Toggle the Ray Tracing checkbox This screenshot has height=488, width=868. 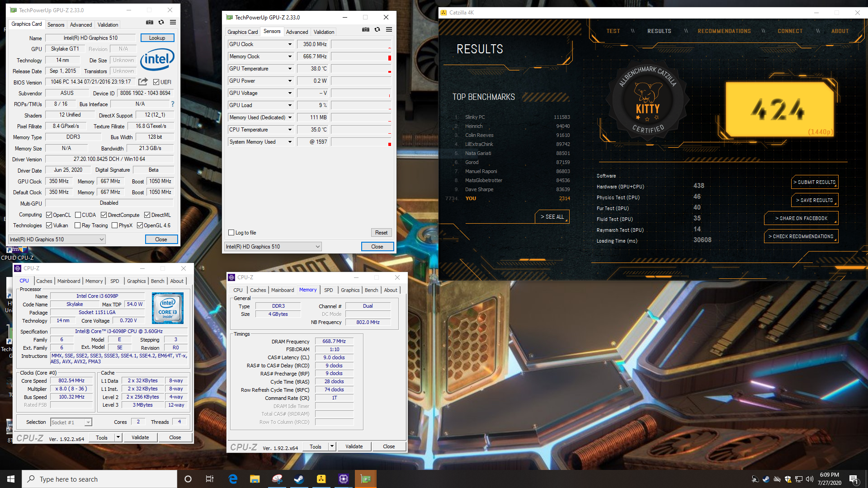tap(78, 225)
